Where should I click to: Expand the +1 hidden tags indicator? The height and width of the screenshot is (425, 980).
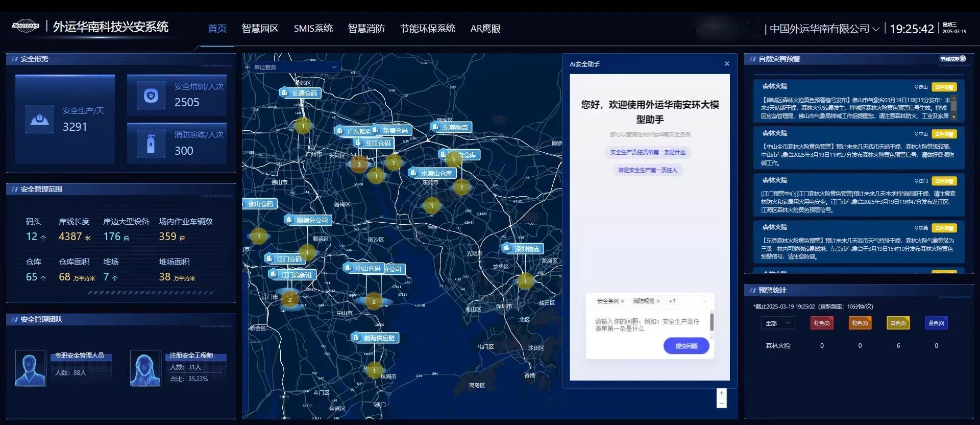[672, 301]
